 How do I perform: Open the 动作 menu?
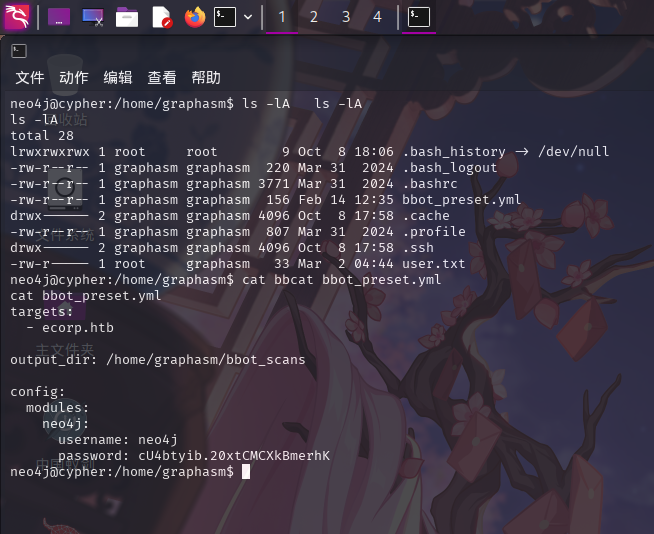pos(74,78)
